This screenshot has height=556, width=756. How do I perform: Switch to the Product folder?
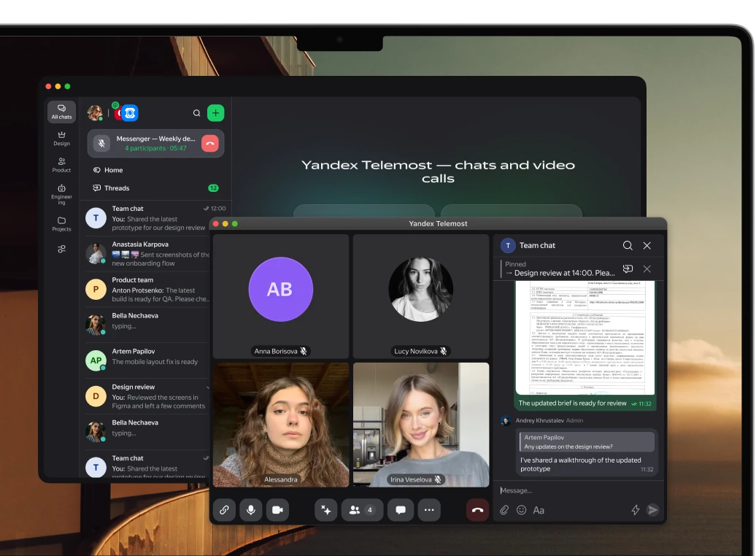point(62,165)
